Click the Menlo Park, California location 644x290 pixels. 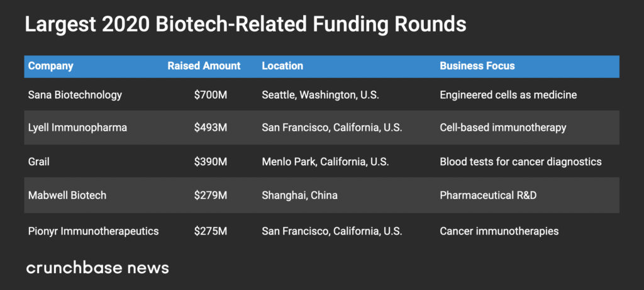[325, 162]
